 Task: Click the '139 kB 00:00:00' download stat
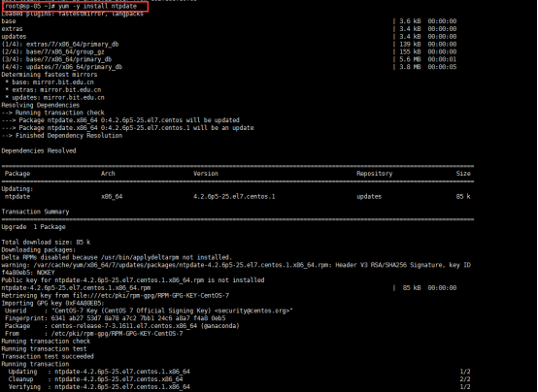pyautogui.click(x=428, y=45)
